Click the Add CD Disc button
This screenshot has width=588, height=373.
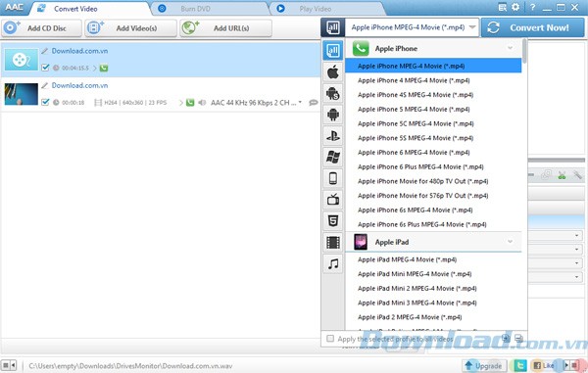[41, 28]
